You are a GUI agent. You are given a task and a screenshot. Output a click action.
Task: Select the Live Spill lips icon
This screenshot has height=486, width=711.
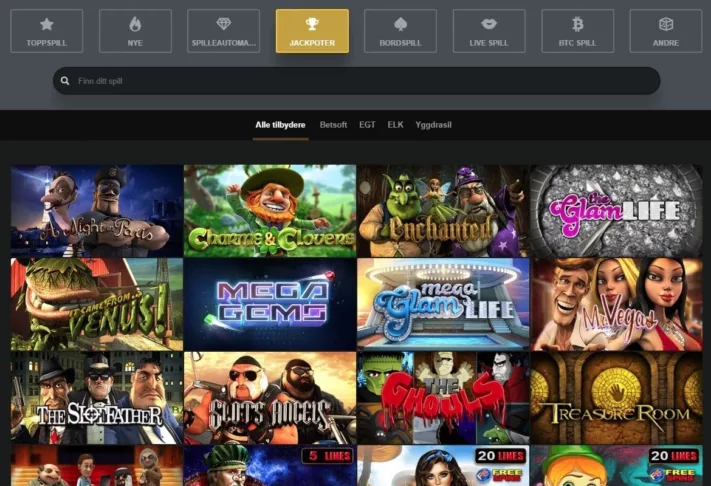(489, 24)
